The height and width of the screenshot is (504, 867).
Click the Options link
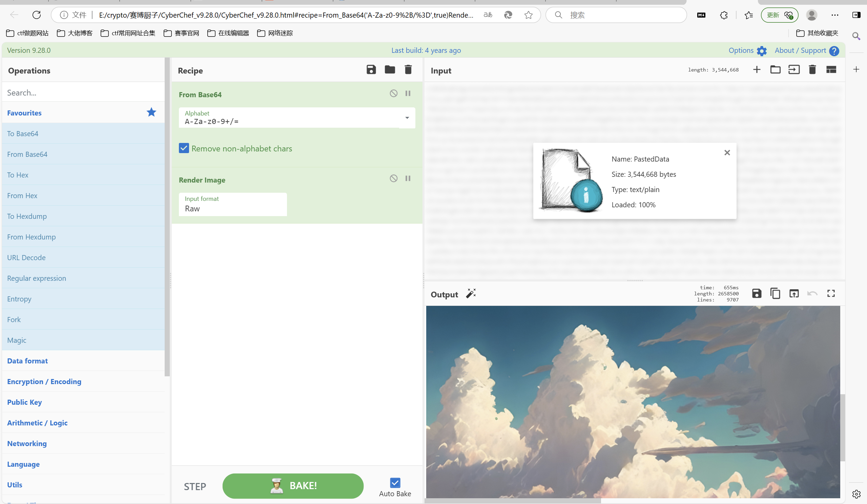tap(741, 50)
